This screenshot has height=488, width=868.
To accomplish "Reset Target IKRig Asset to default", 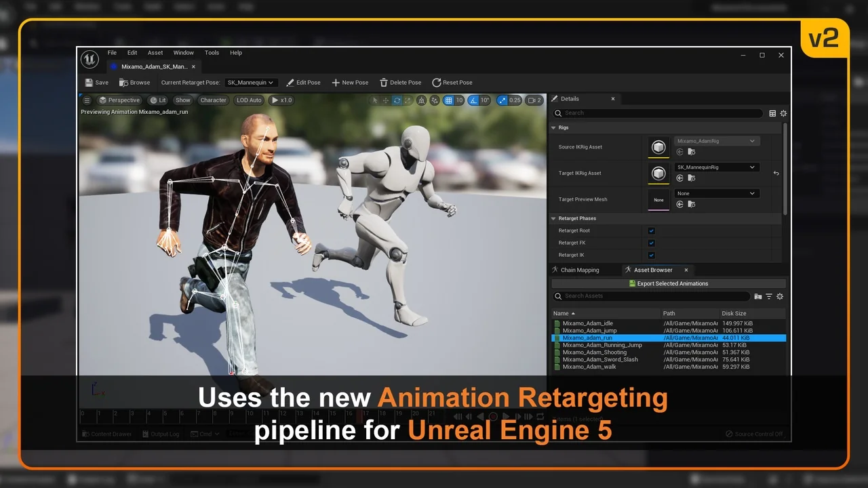I will pos(776,174).
